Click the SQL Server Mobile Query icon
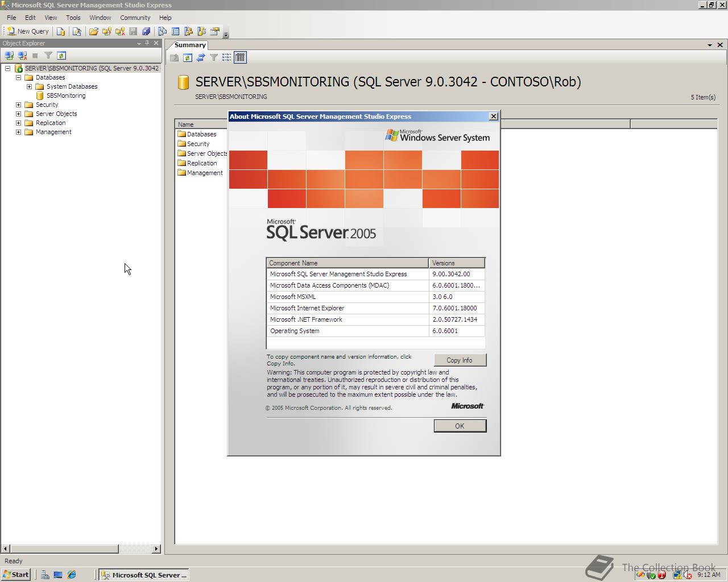This screenshot has height=582, width=728. [x=77, y=31]
